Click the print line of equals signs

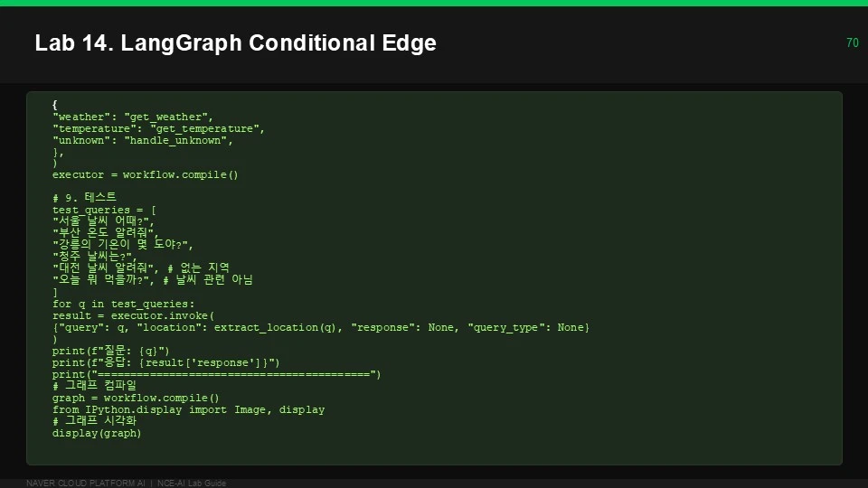click(216, 374)
